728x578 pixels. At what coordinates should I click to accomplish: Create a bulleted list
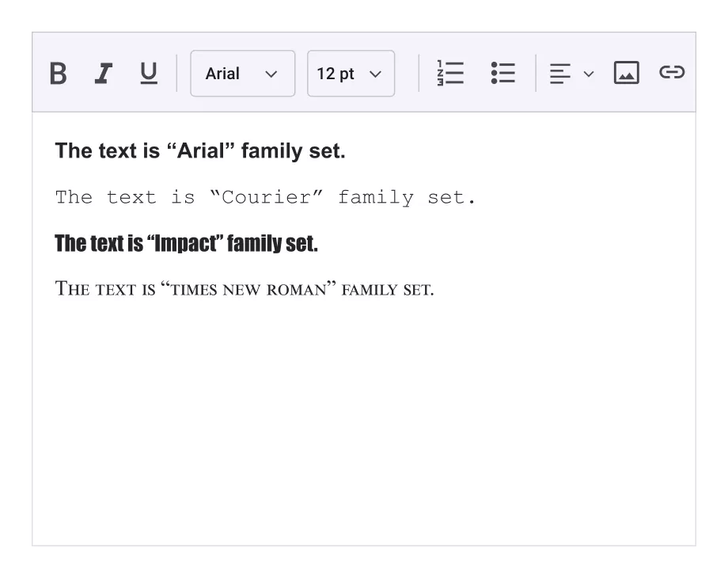point(503,73)
